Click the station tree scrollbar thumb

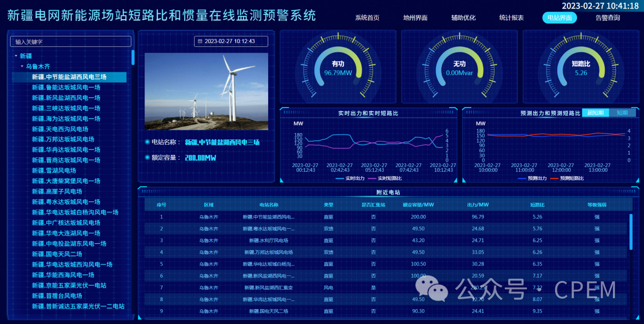(x=133, y=57)
